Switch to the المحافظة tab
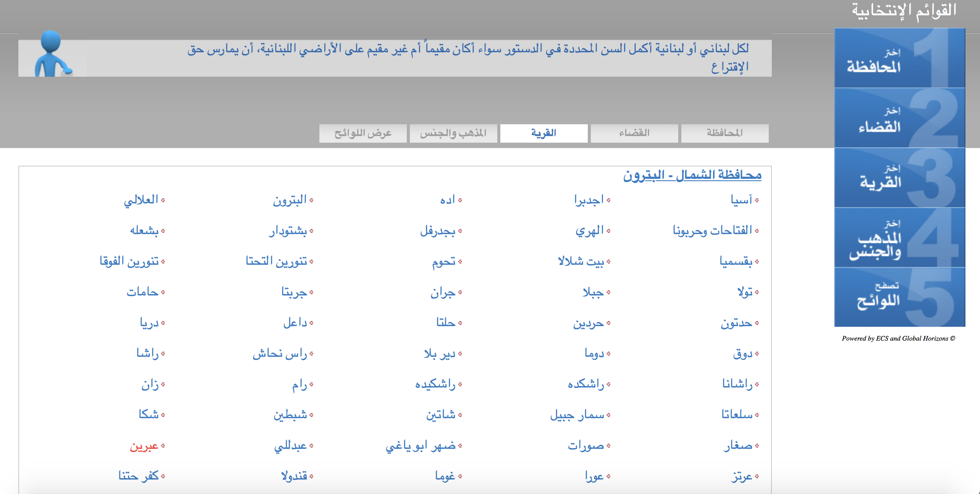This screenshot has width=980, height=494. [724, 133]
